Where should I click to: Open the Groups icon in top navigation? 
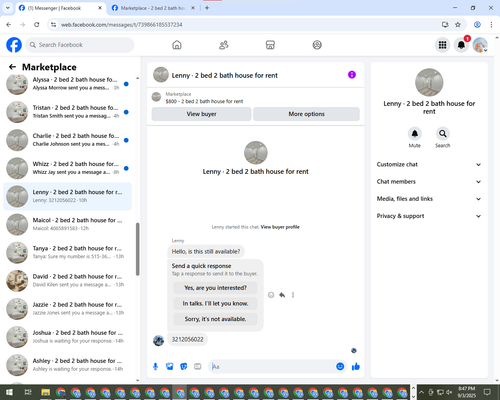point(317,45)
